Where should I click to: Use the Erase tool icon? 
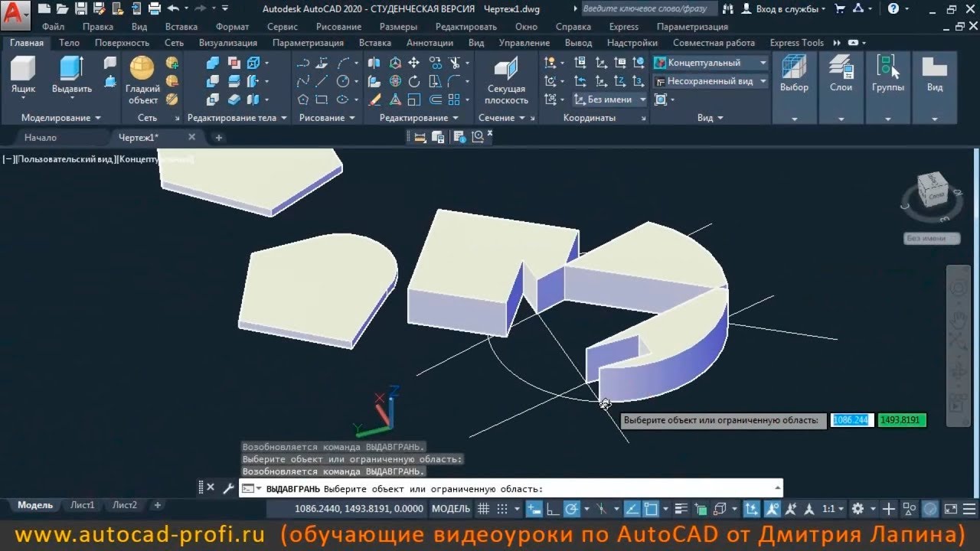point(374,99)
